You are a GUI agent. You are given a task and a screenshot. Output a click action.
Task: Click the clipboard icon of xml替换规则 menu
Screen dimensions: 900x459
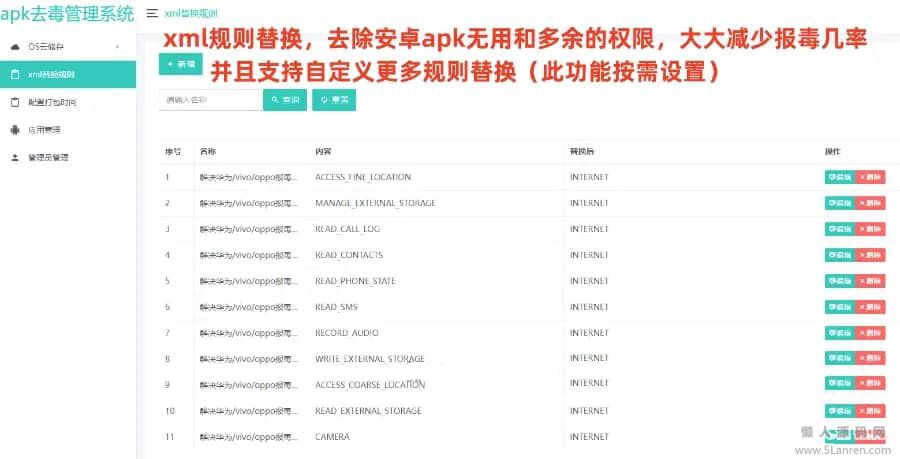point(15,75)
